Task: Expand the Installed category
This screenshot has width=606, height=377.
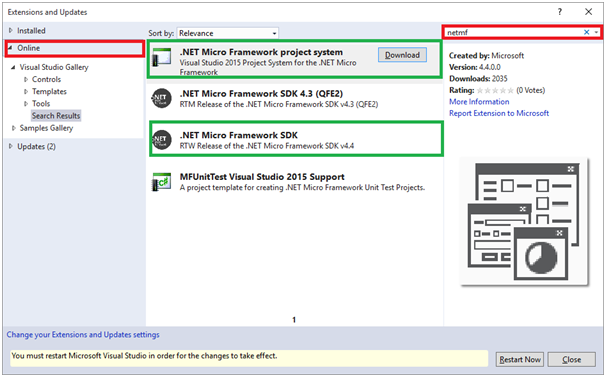Action: (11, 30)
